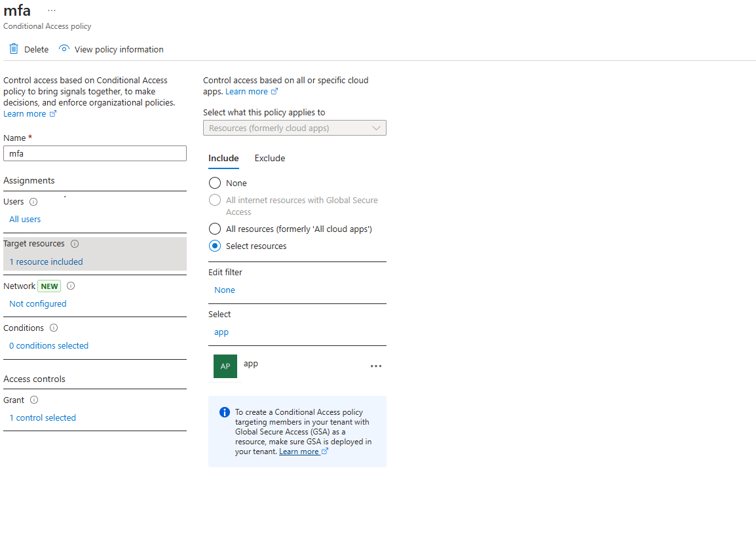Click the green AP app avatar
This screenshot has width=756, height=538.
click(x=225, y=366)
